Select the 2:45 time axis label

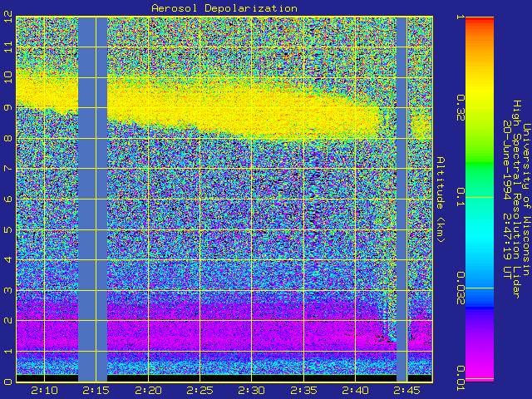pyautogui.click(x=407, y=391)
